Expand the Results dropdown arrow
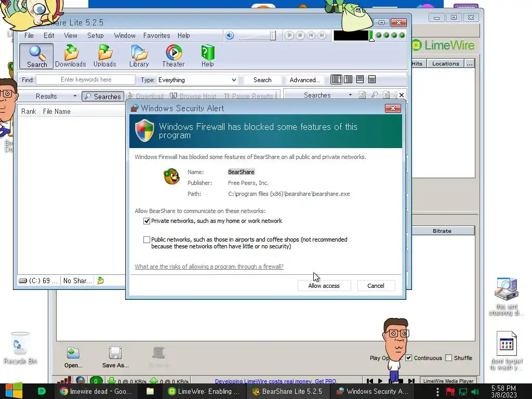The width and height of the screenshot is (532, 399). click(75, 96)
